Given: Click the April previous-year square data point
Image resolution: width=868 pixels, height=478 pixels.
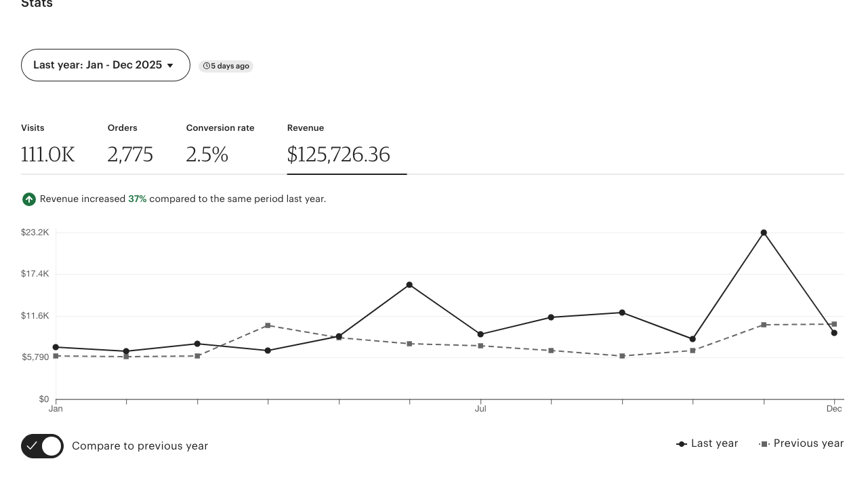Looking at the screenshot, I should (268, 325).
